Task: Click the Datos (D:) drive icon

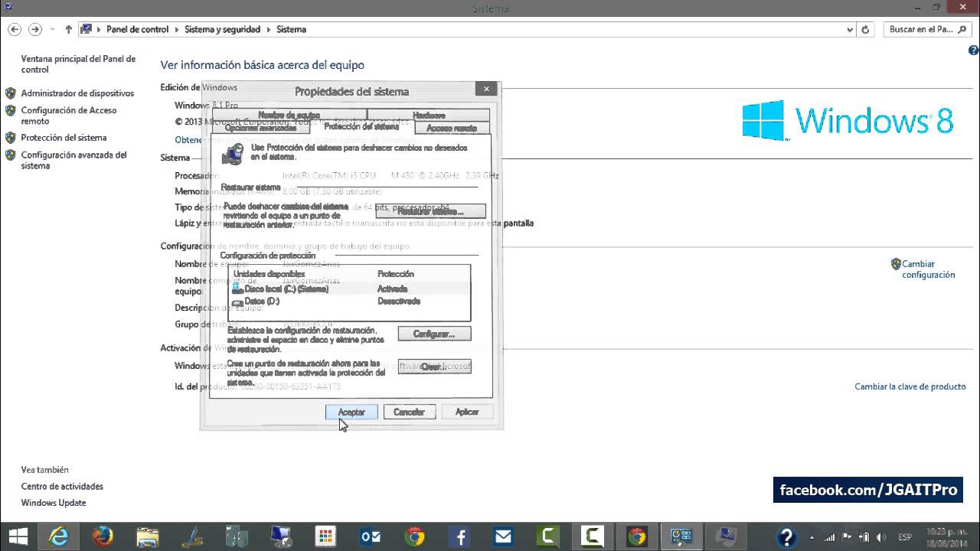Action: tap(237, 302)
